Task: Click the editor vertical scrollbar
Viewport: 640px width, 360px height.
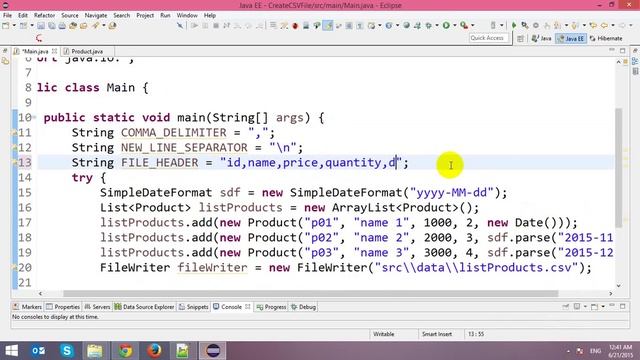Action: (x=619, y=167)
